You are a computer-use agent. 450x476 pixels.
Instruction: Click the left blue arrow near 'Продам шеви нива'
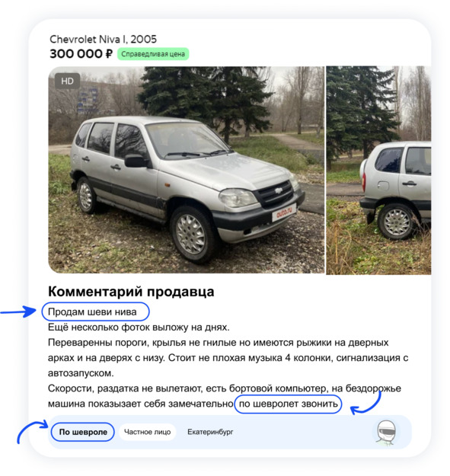click(x=18, y=311)
